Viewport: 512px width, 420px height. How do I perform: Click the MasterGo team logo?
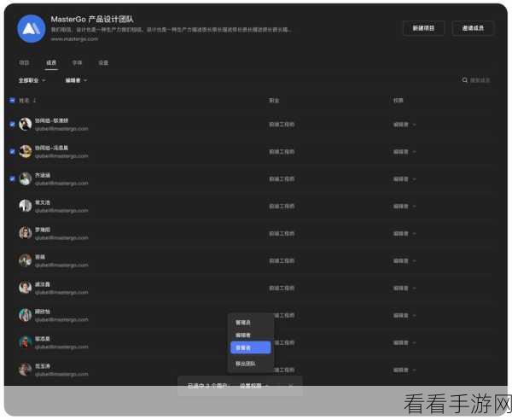(x=31, y=28)
